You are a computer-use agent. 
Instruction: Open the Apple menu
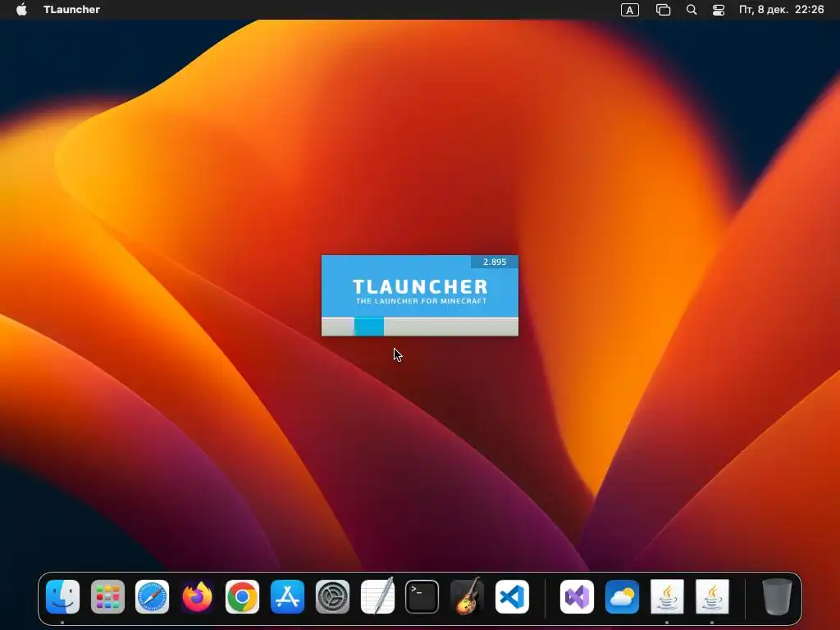tap(21, 10)
